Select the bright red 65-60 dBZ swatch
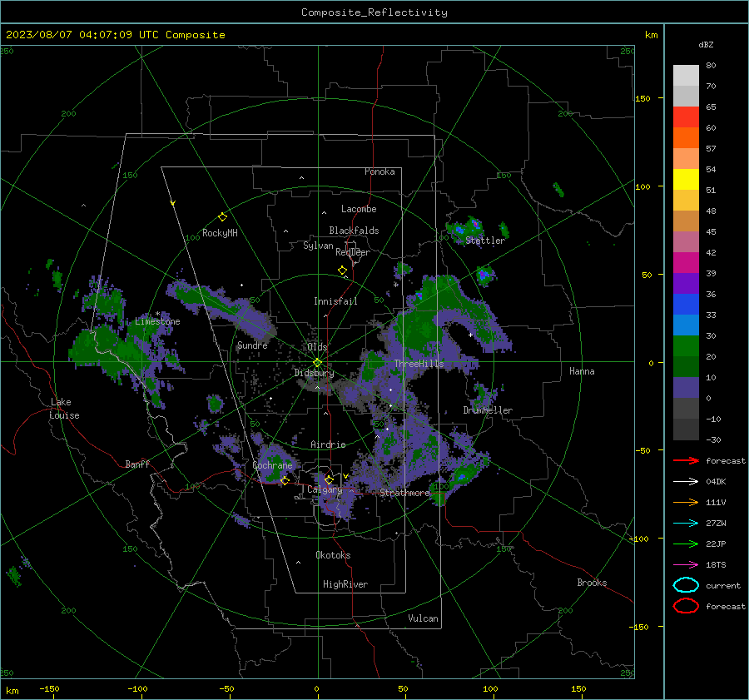749x700 pixels. click(x=686, y=117)
